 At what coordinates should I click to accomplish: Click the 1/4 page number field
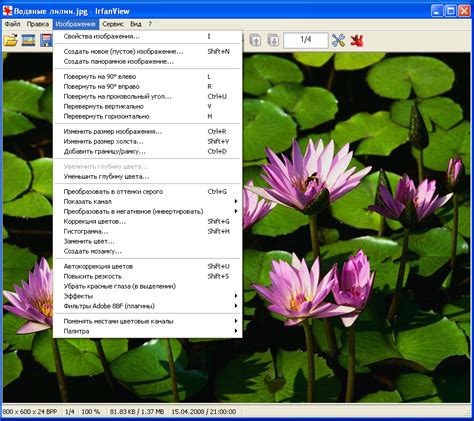pos(306,40)
